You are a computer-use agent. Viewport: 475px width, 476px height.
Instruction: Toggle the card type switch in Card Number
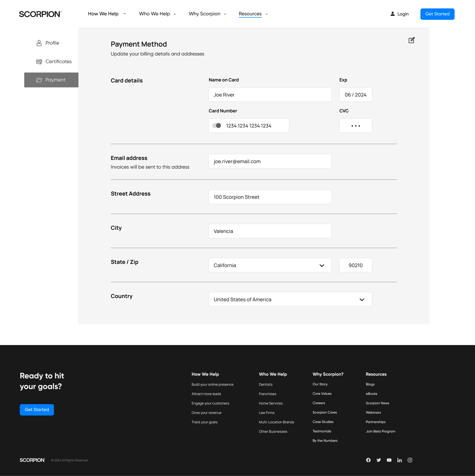pos(217,125)
